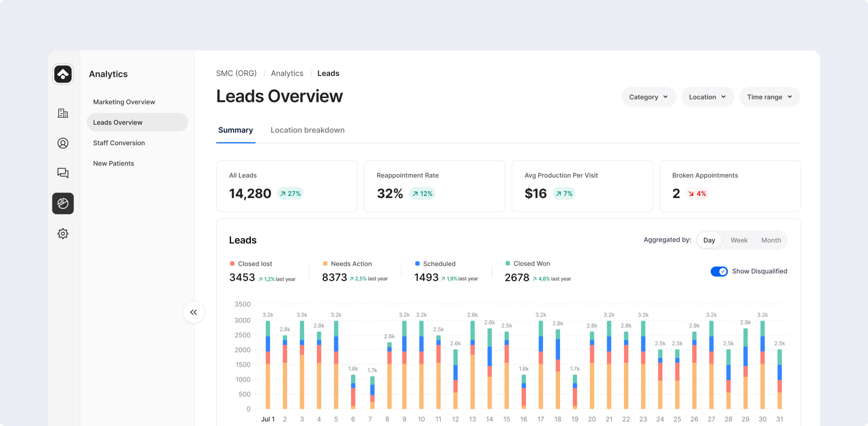Click the Closed lost red legend swatch
This screenshot has height=426, width=868.
point(232,263)
